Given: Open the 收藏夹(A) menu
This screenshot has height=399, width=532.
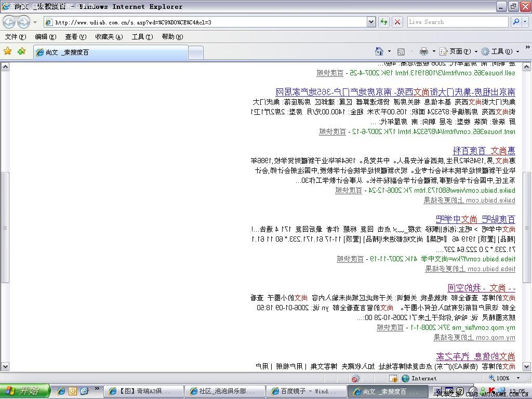Looking at the screenshot, I should coord(109,37).
